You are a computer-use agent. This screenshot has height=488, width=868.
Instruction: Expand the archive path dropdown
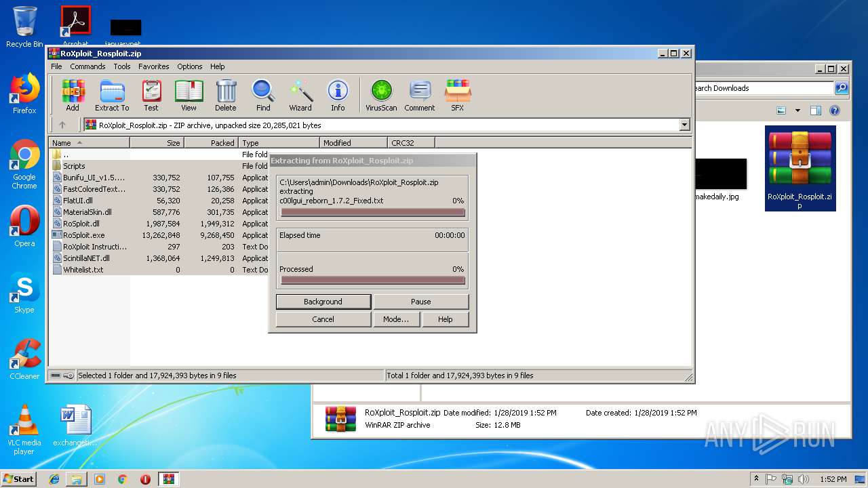pos(684,125)
